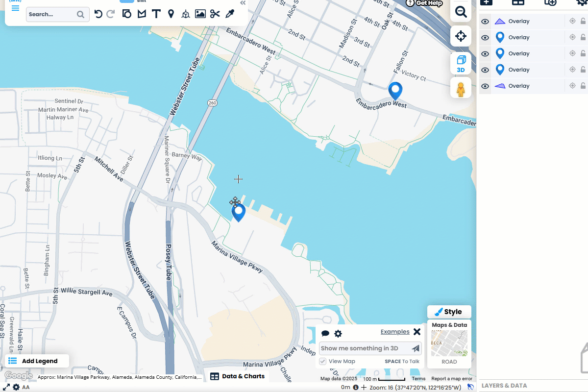The image size is (588, 392).
Task: Open the insert image tool
Action: pos(200,14)
